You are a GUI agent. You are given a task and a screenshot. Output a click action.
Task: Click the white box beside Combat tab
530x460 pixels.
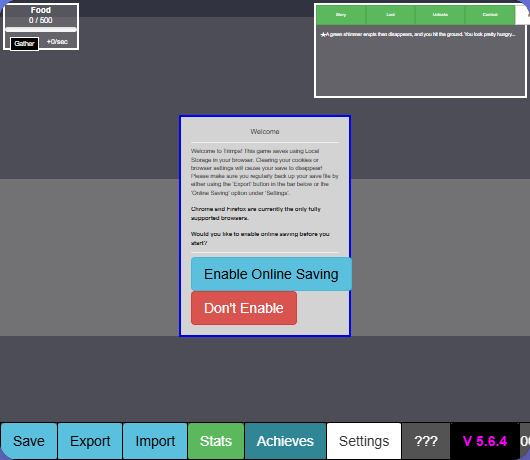522,15
